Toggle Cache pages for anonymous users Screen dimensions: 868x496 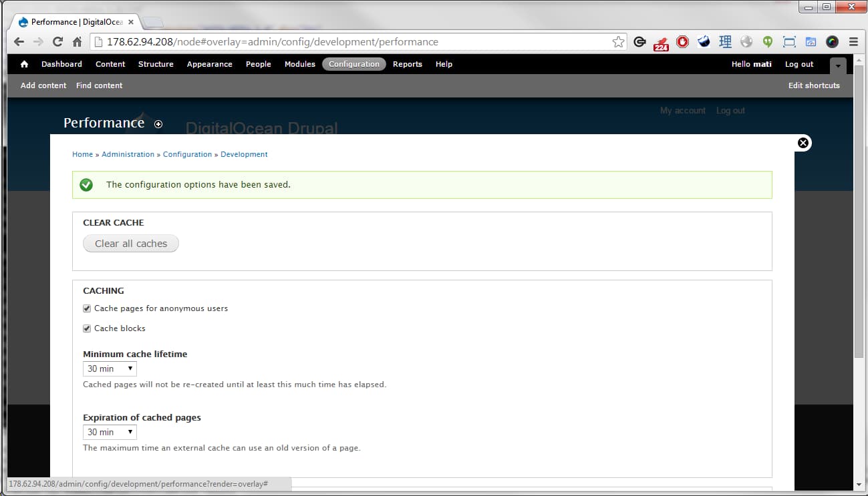pyautogui.click(x=87, y=308)
